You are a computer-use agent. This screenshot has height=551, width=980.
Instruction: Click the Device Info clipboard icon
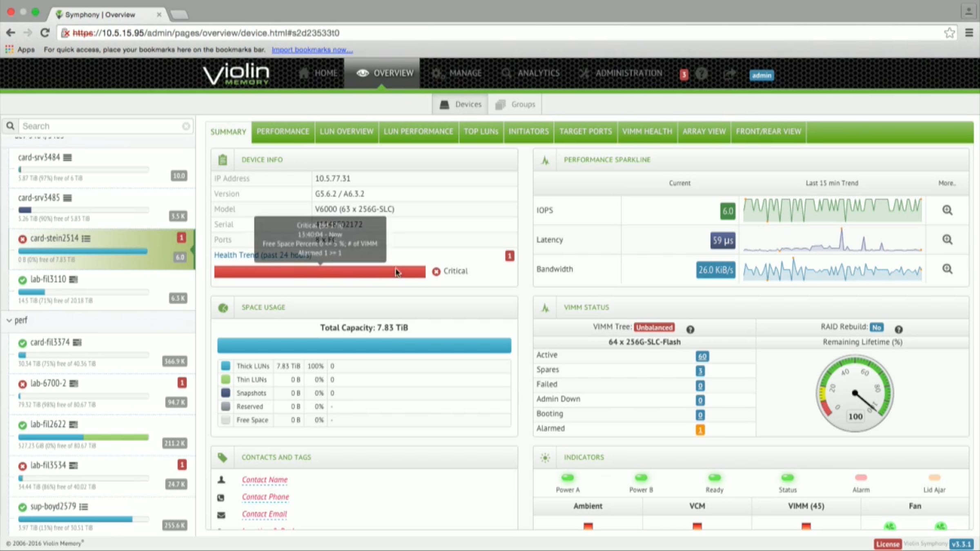(x=223, y=160)
